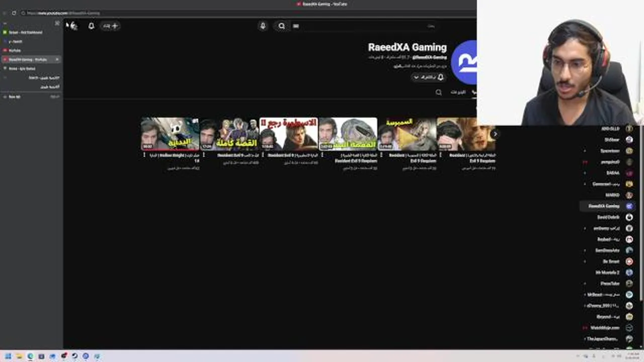Expand the subscribed bell dropdown button
Image resolution: width=644 pixels, height=362 pixels.
pos(429,77)
